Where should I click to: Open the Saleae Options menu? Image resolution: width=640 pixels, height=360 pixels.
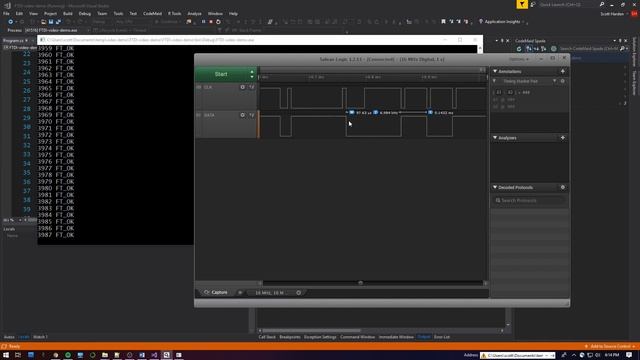pyautogui.click(x=519, y=60)
